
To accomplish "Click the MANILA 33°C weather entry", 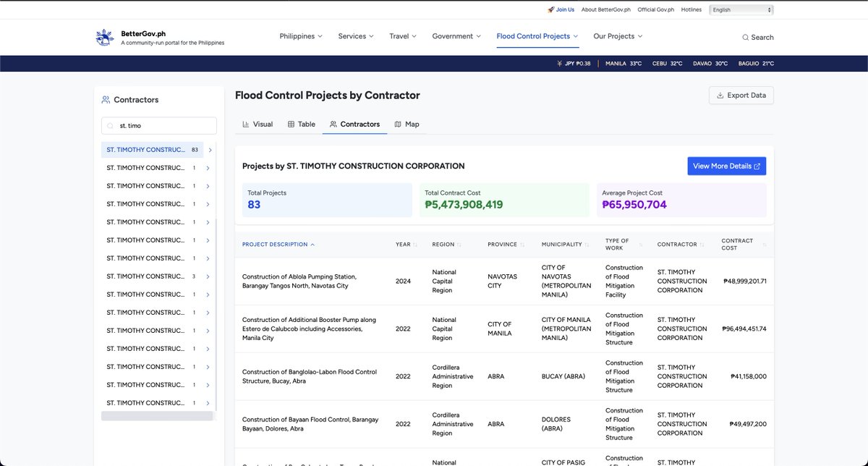I will click(624, 64).
